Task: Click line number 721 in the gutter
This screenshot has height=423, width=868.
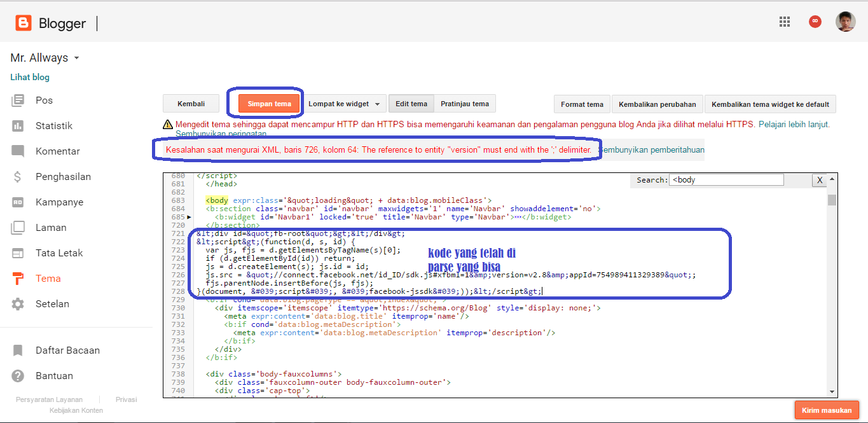Action: [x=177, y=233]
